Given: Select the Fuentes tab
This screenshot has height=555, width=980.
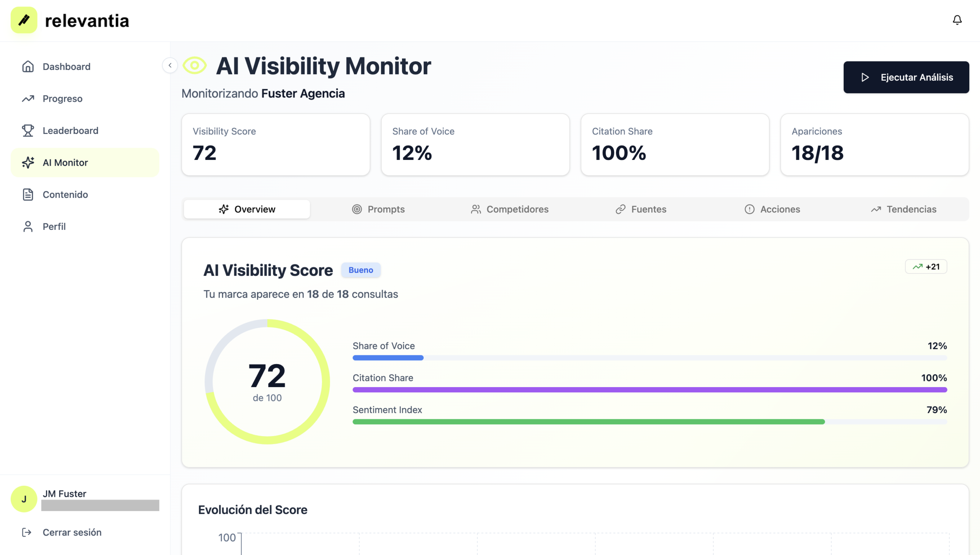Looking at the screenshot, I should tap(641, 209).
